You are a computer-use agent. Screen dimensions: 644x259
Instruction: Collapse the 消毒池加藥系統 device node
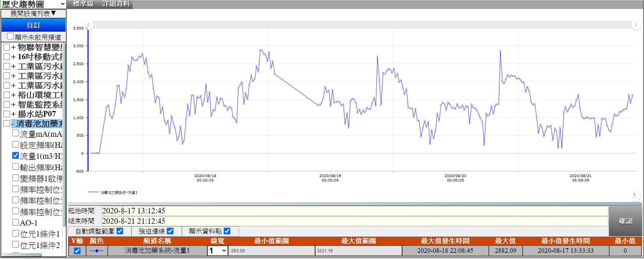tap(13, 124)
